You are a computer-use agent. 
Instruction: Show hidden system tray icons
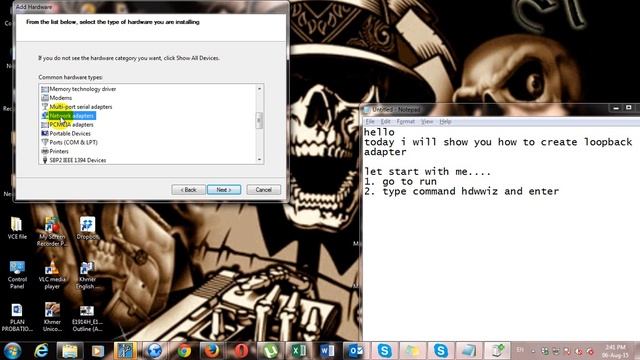[533, 351]
